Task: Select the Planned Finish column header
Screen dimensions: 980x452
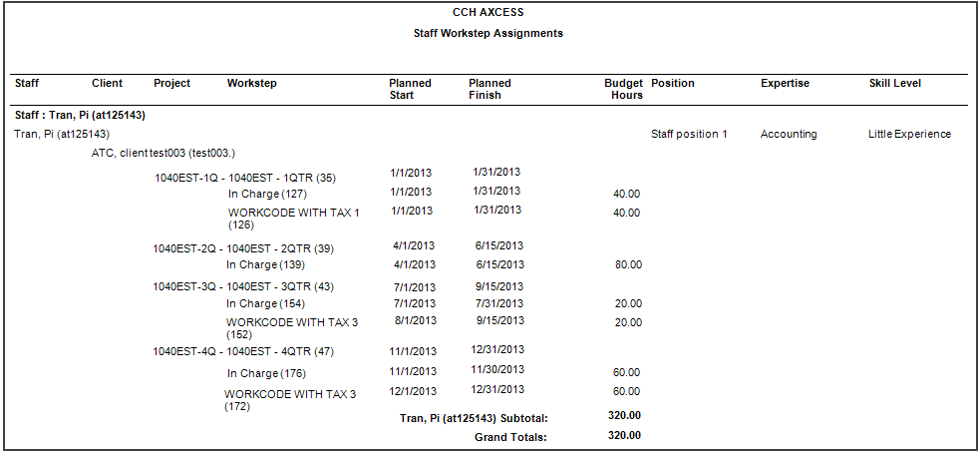Action: (490, 89)
